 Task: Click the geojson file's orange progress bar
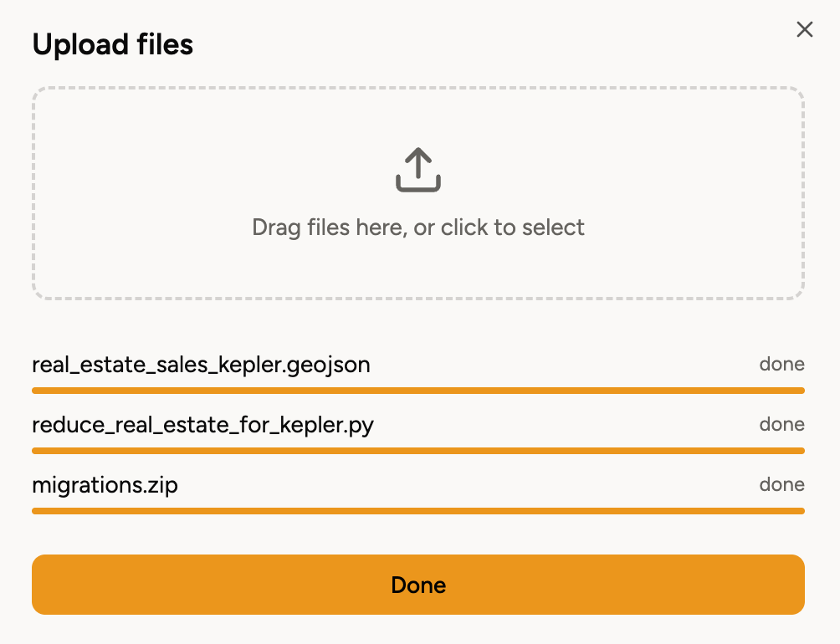tap(418, 390)
